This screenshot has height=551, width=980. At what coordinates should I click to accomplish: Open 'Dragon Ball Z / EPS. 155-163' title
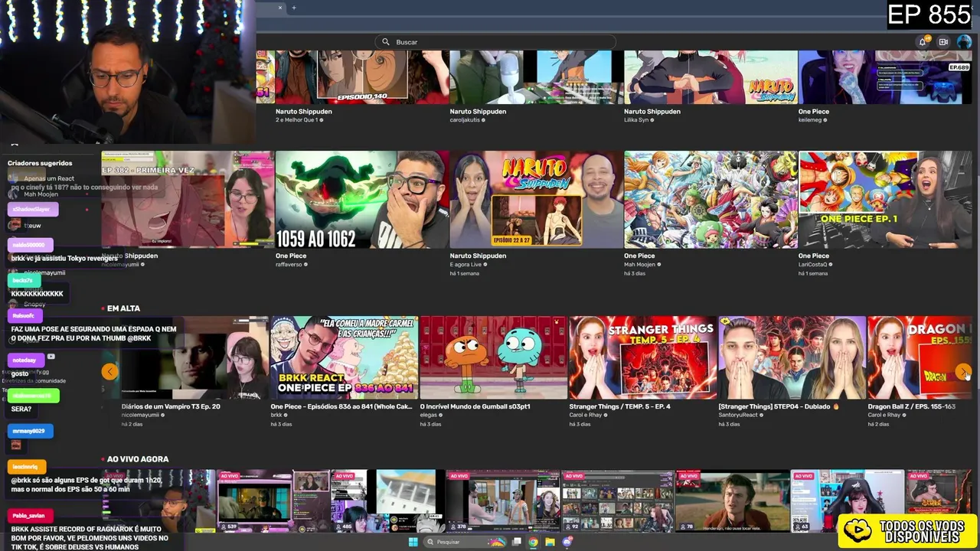pos(912,406)
